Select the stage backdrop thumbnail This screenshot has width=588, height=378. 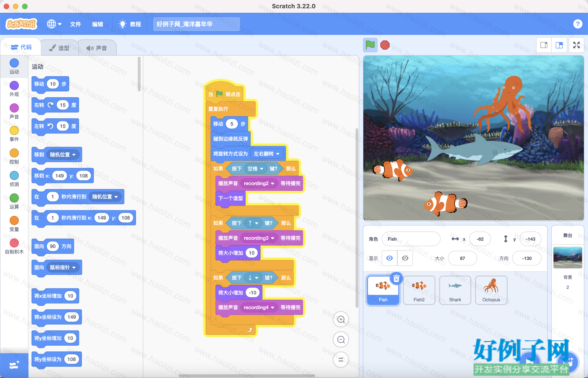pos(567,257)
